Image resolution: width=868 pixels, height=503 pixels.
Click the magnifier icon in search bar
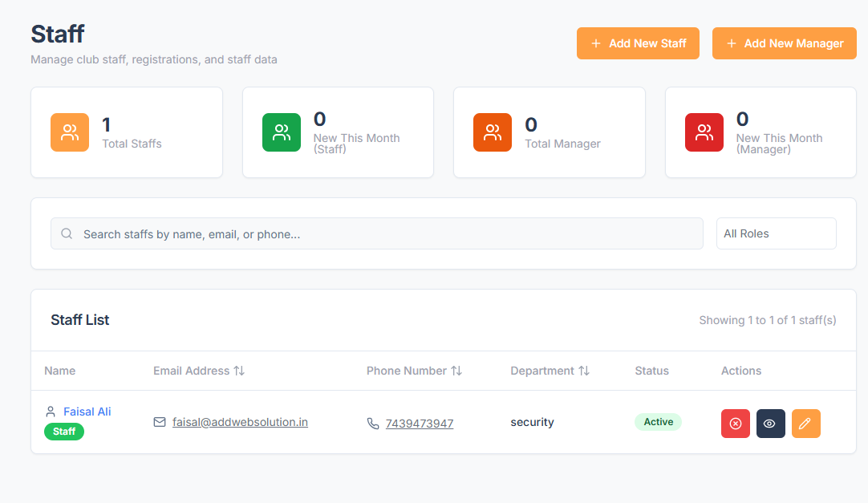click(67, 234)
